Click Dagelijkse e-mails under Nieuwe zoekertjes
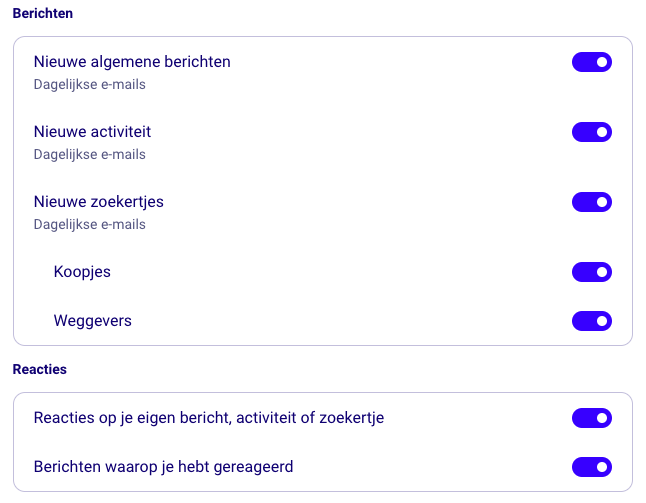This screenshot has height=503, width=646. click(89, 225)
